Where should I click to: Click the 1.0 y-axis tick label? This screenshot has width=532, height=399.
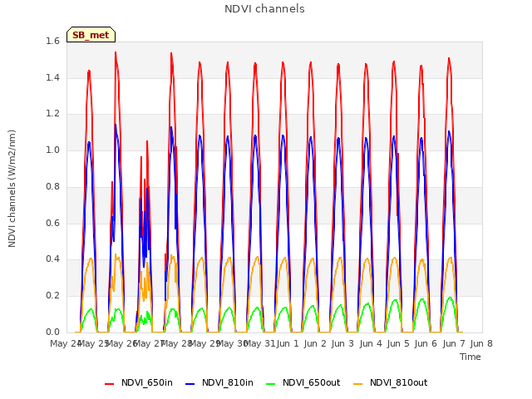(x=52, y=150)
